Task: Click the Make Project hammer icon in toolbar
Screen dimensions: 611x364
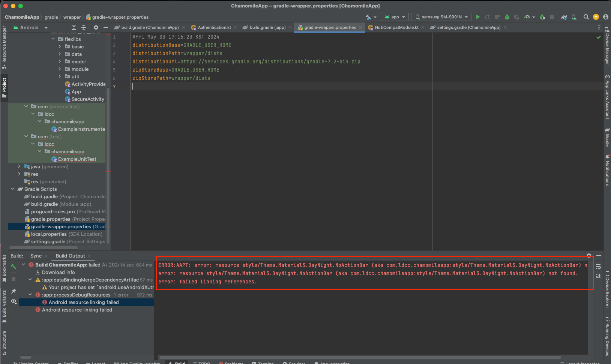Action: click(368, 17)
